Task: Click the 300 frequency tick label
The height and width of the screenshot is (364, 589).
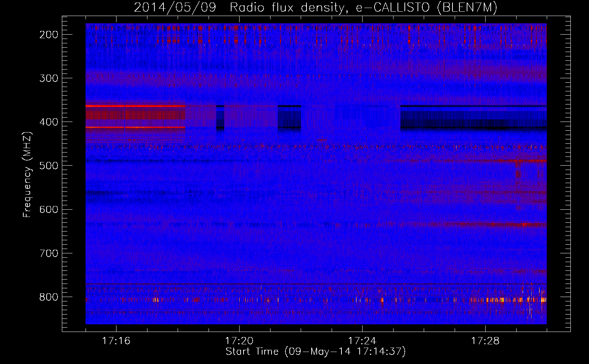Action: coord(49,78)
